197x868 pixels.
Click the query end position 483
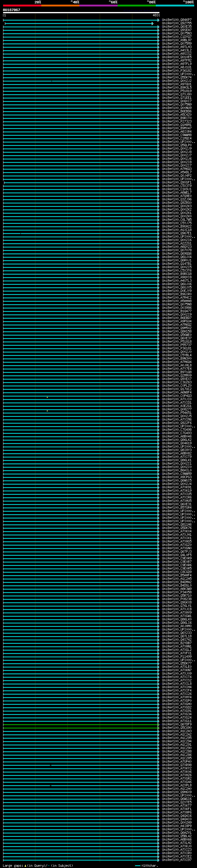pyautogui.click(x=155, y=15)
